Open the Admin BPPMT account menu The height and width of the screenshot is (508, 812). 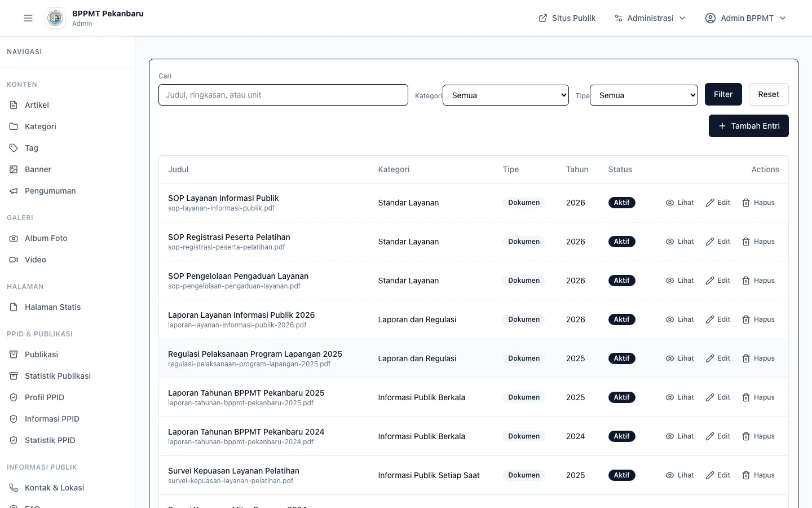pos(745,18)
